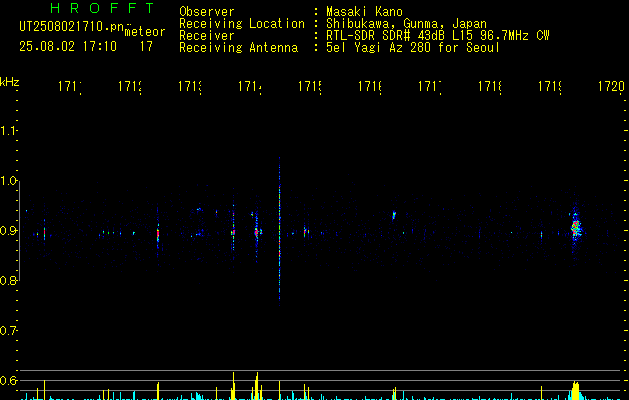Click the HROFFT title text
Image resolution: width=629 pixels, height=400 pixels.
pyautogui.click(x=103, y=8)
